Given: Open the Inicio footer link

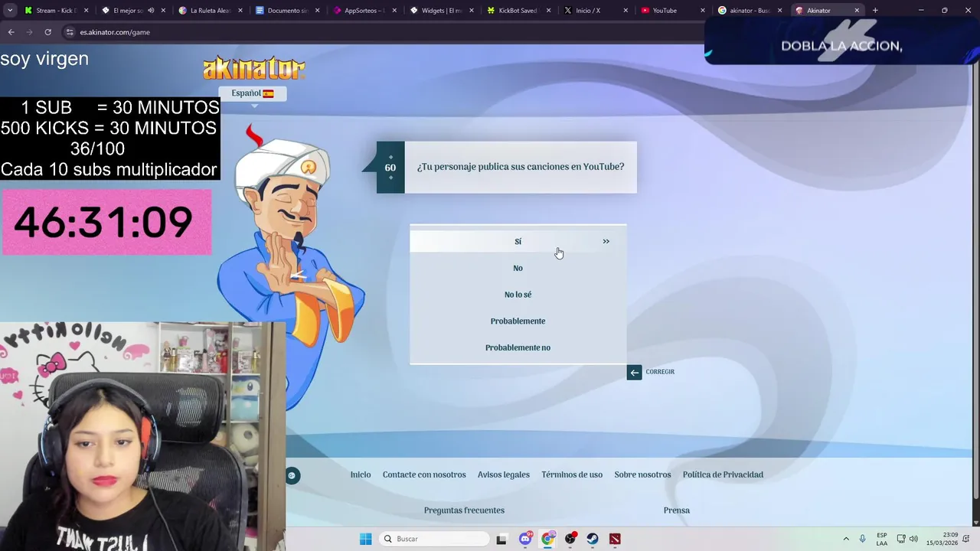Looking at the screenshot, I should click(361, 474).
